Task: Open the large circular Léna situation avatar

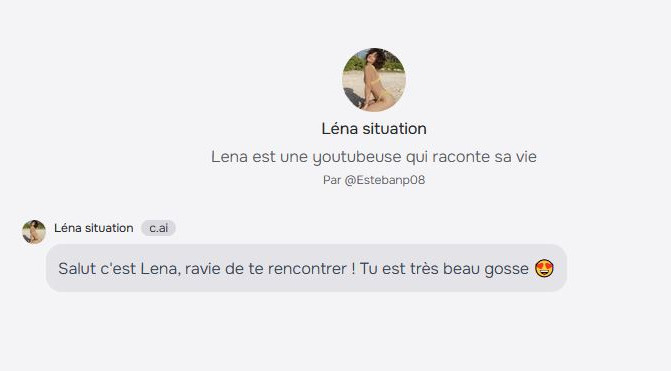Action: 374,80
